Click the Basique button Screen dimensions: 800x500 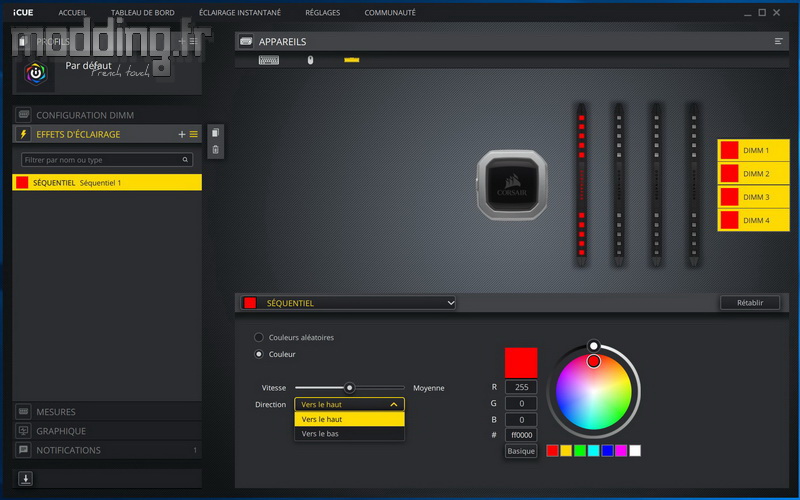coord(521,451)
